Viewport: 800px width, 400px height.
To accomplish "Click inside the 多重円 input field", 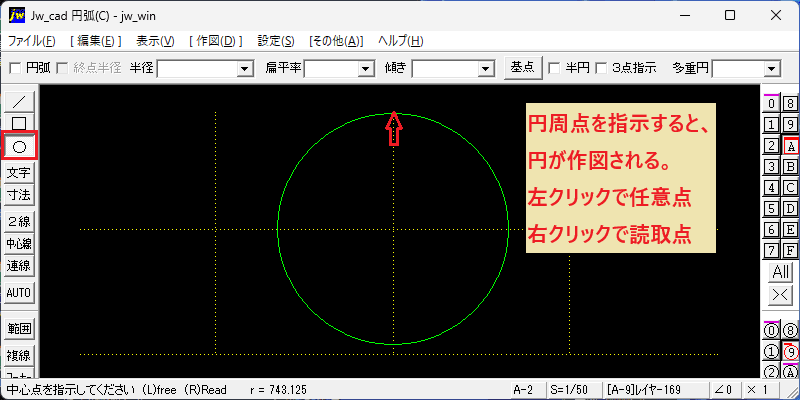I will 739,69.
